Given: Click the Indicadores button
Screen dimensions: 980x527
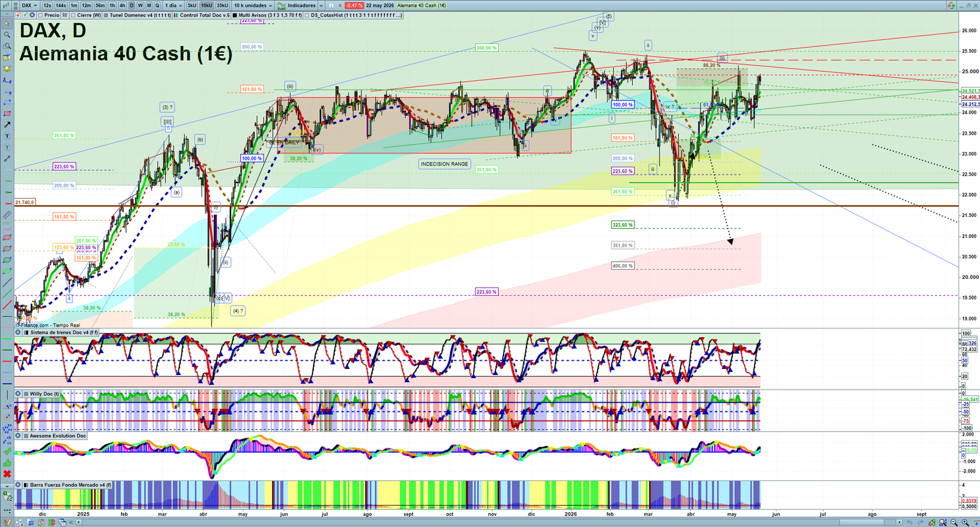Looking at the screenshot, I should [296, 6].
